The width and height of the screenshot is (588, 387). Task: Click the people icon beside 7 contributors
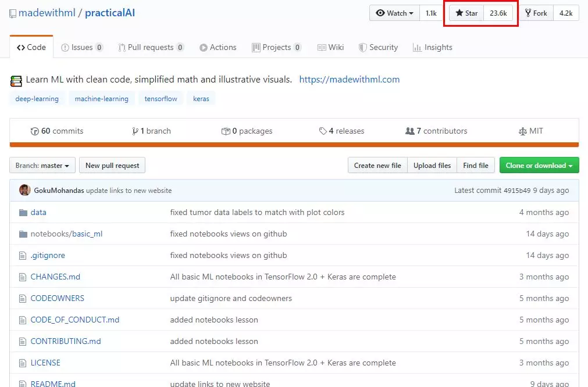(410, 131)
